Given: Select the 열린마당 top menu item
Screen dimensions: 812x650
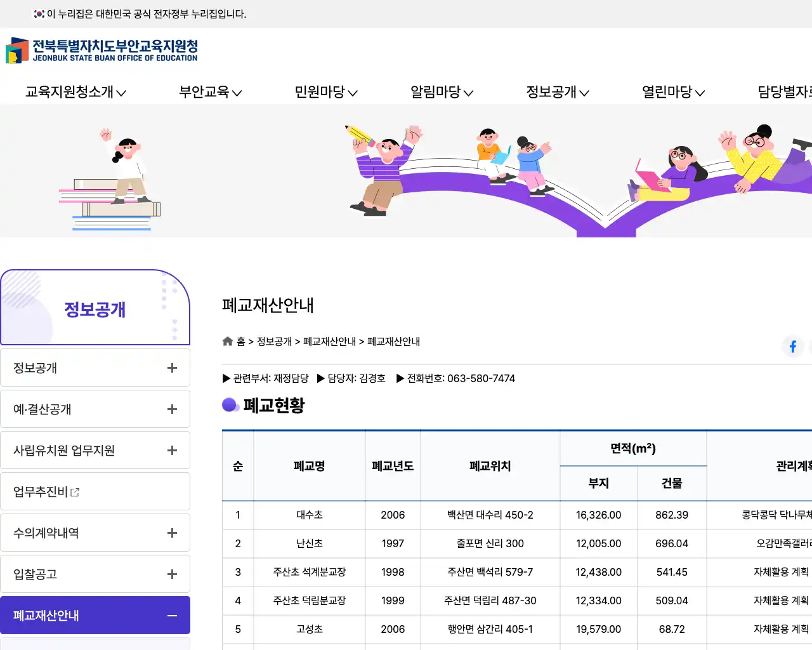Looking at the screenshot, I should point(673,92).
